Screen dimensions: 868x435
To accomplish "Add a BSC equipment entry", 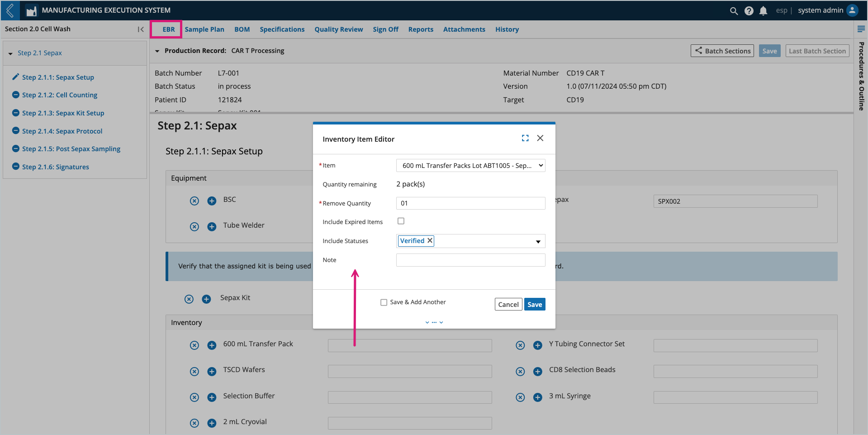I will click(212, 201).
